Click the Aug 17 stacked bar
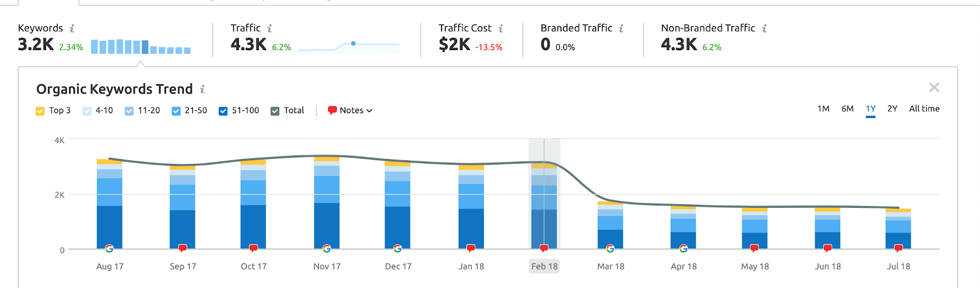Screen dimensions: 980x288 109,204
